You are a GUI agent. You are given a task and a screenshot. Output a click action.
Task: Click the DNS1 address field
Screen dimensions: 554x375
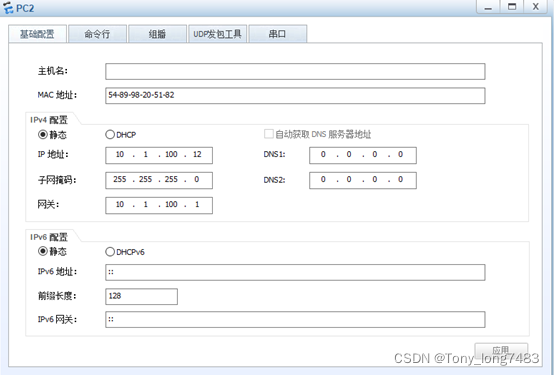point(363,155)
